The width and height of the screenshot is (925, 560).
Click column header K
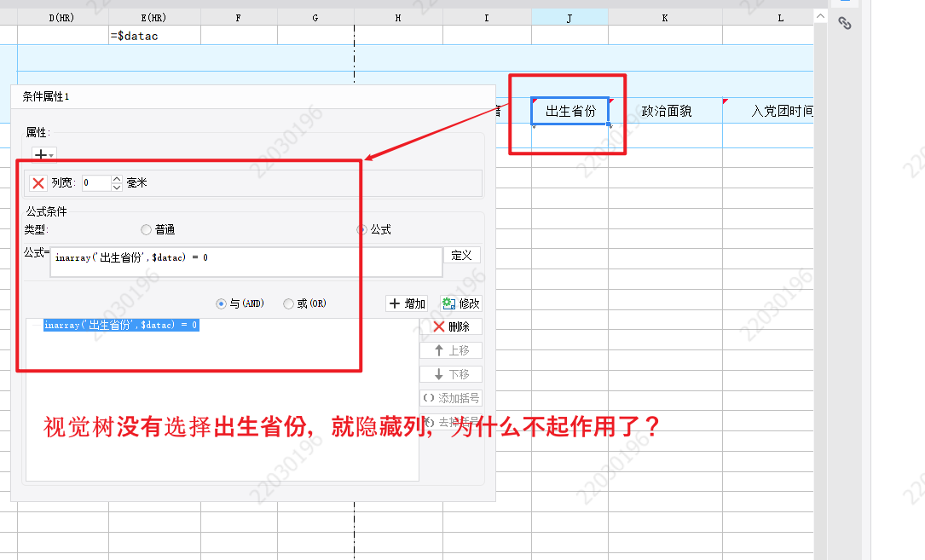pos(666,18)
